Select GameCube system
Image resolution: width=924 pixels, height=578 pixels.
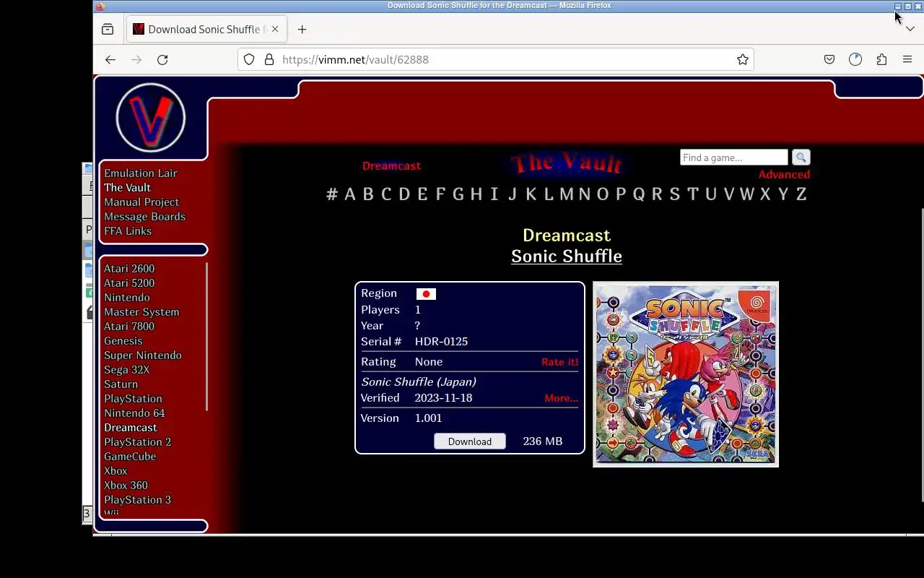[130, 456]
